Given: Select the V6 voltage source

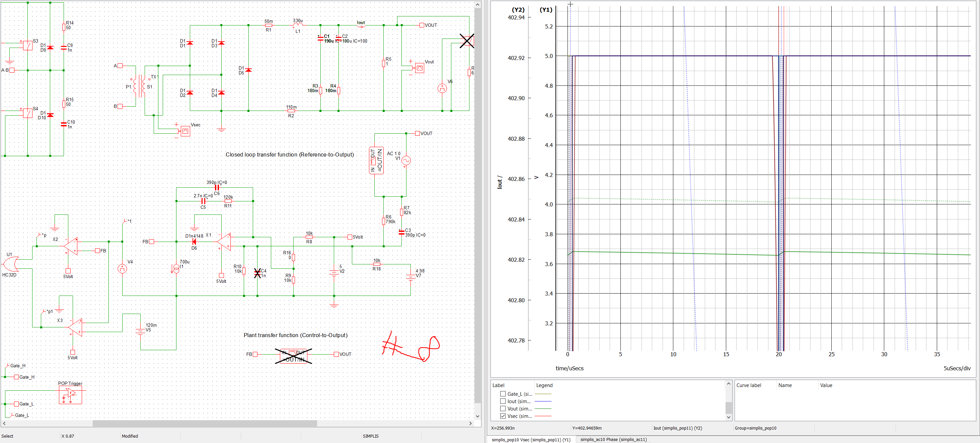Looking at the screenshot, I should pyautogui.click(x=442, y=88).
